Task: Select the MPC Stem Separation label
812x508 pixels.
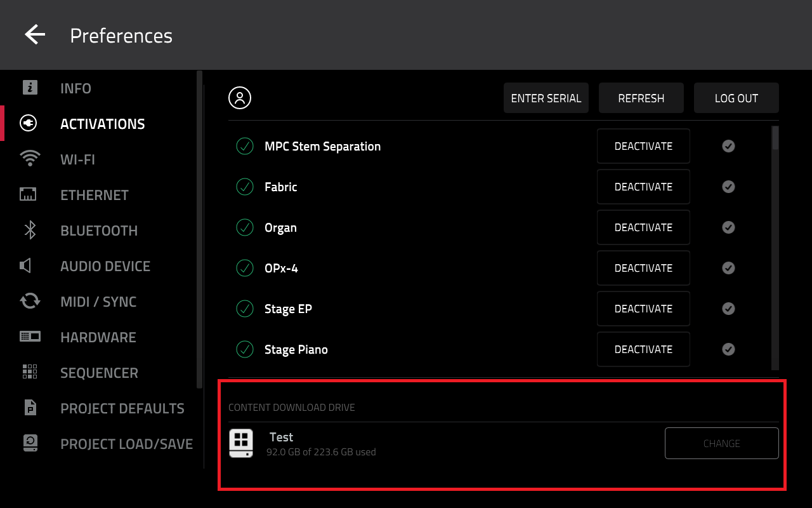Action: [x=322, y=146]
